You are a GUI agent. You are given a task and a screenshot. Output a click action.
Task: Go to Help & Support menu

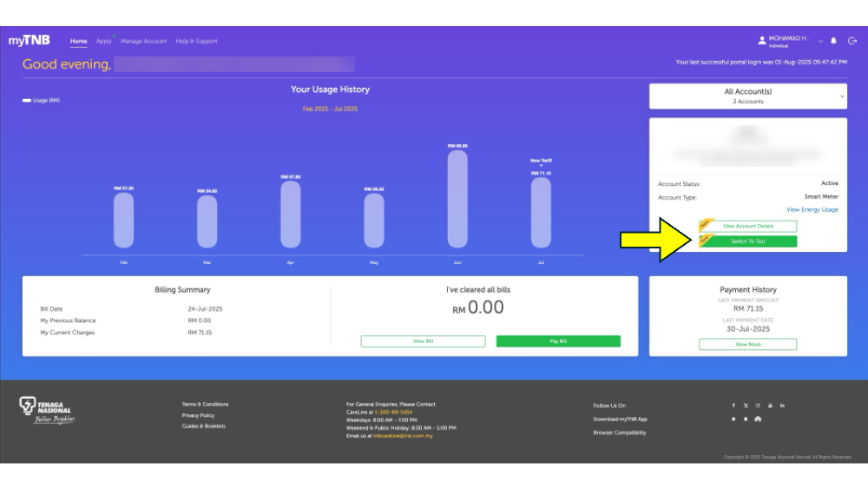(x=196, y=42)
